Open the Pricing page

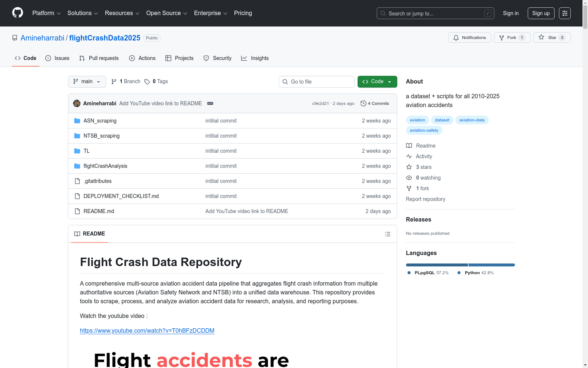243,13
